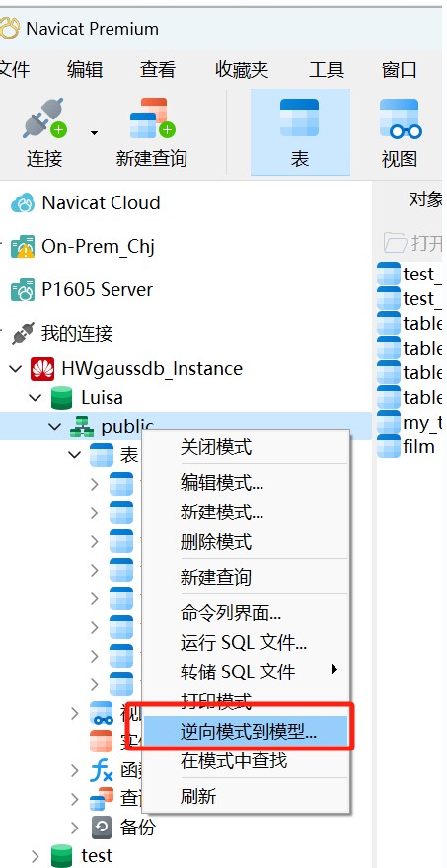Open the 收藏夹 menu
Screen dimensions: 447x868
pos(242,70)
